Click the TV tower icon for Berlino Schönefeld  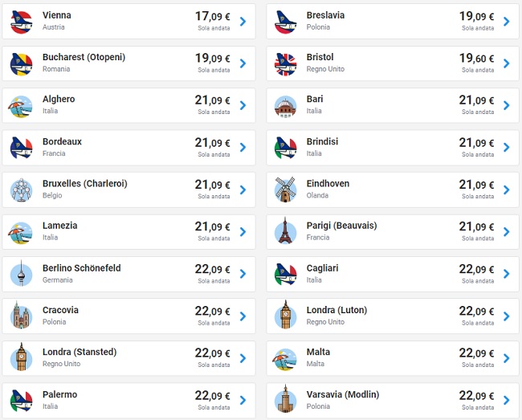[x=21, y=274]
